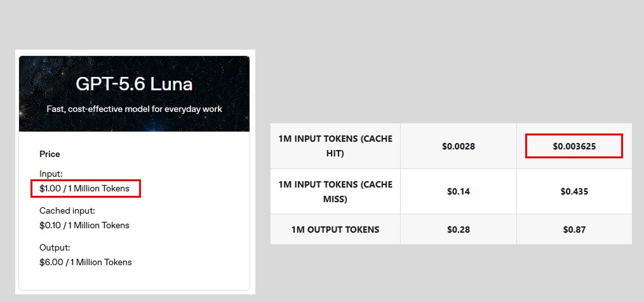
Task: Click the '1M INPUT TOKENS (CACHE MISS)' row header
Action: (x=335, y=191)
